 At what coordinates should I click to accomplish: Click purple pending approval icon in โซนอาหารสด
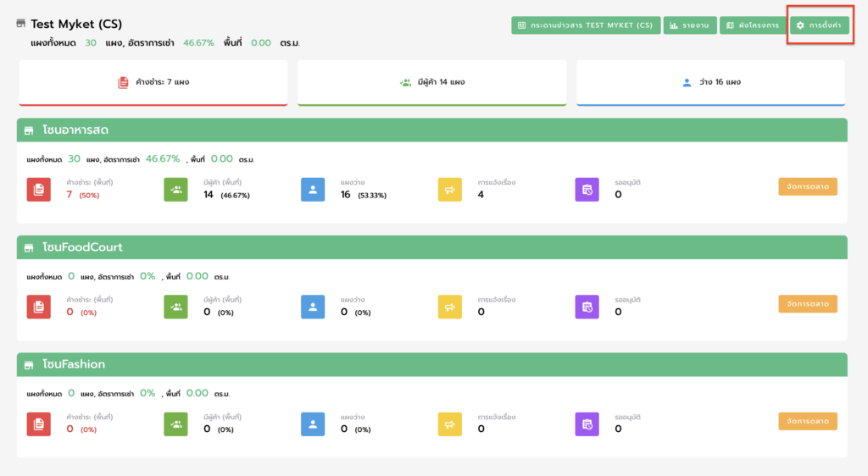587,190
